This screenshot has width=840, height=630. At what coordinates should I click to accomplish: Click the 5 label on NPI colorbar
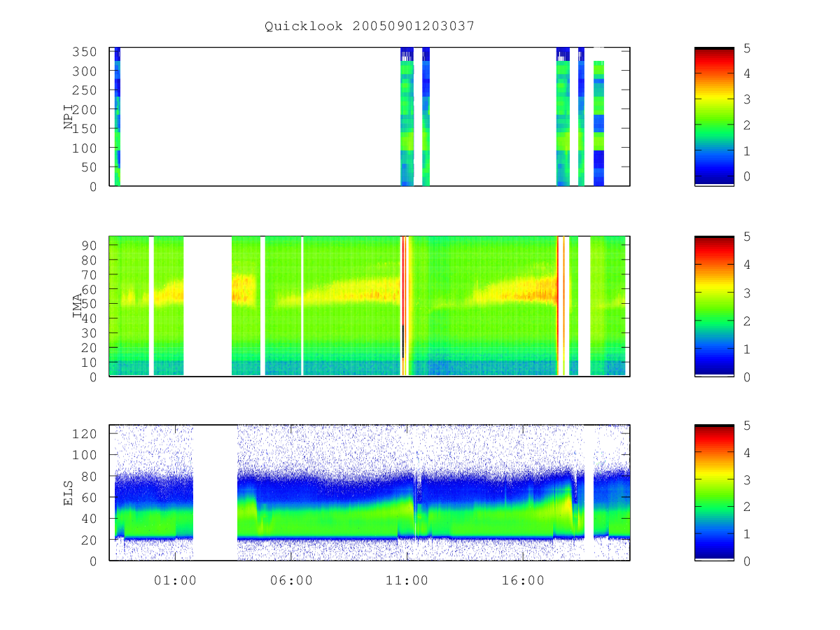(x=748, y=48)
